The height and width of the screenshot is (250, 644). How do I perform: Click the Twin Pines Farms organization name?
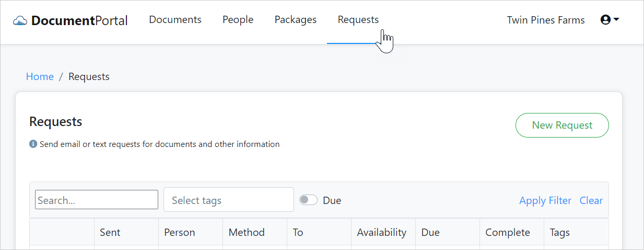click(x=546, y=20)
